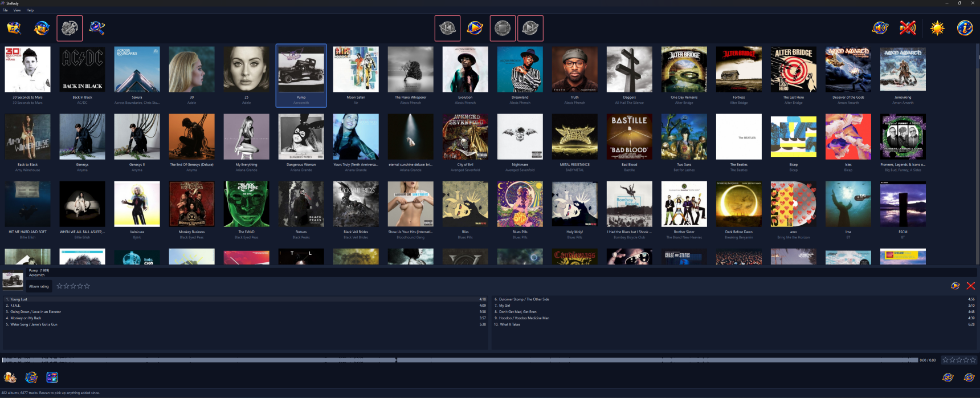Select the 30 Seconds to Mars album

(x=27, y=70)
